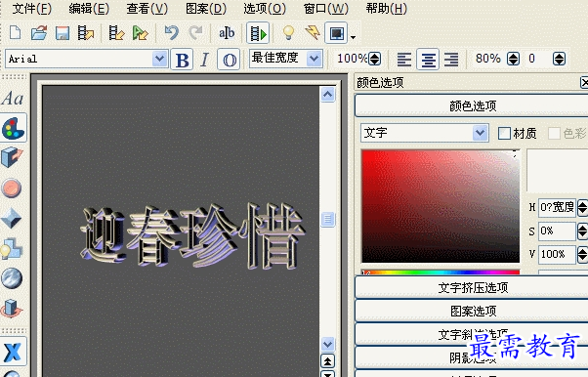Select the extrusion cube tool in sidebar
Image resolution: width=588 pixels, height=377 pixels.
[12, 157]
